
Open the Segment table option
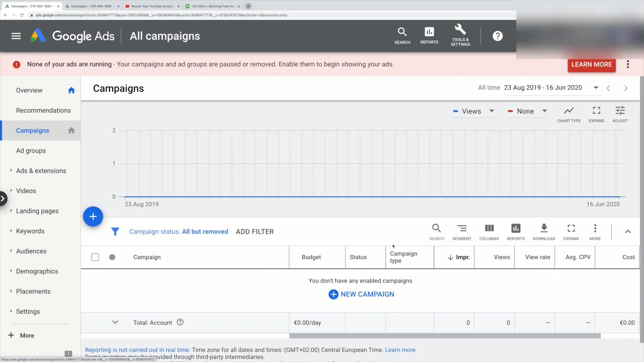[462, 232]
